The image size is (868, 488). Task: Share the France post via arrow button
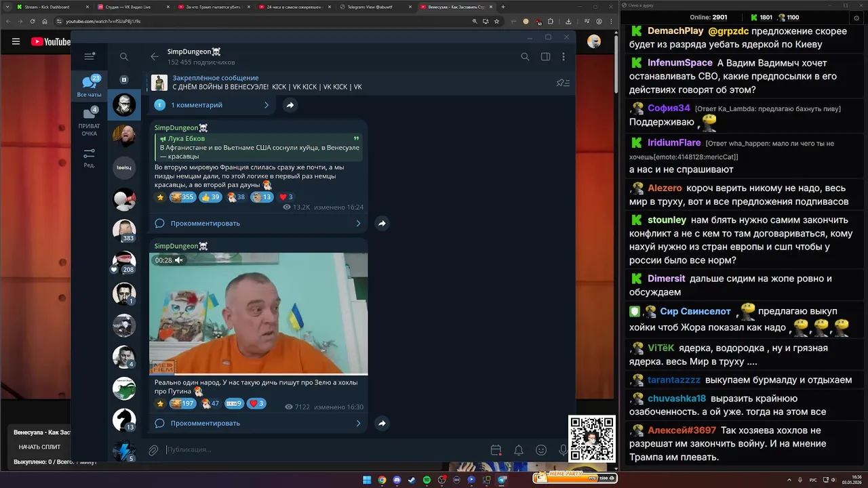382,223
